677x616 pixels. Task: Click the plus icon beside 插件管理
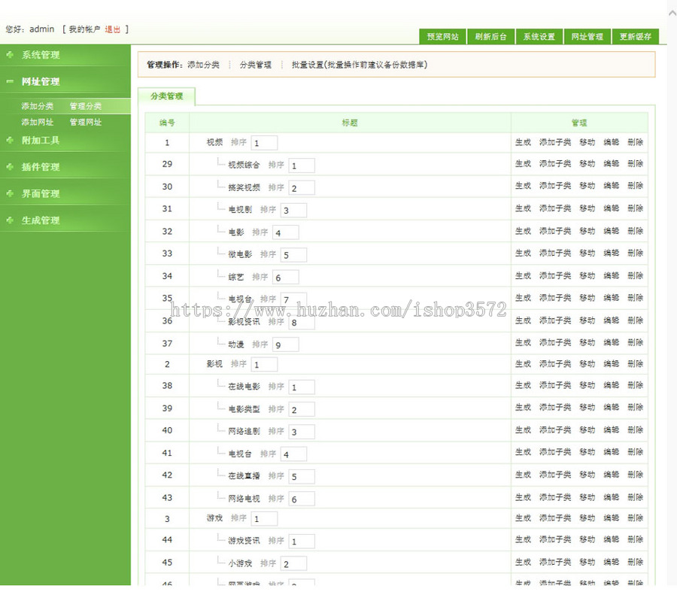point(10,167)
